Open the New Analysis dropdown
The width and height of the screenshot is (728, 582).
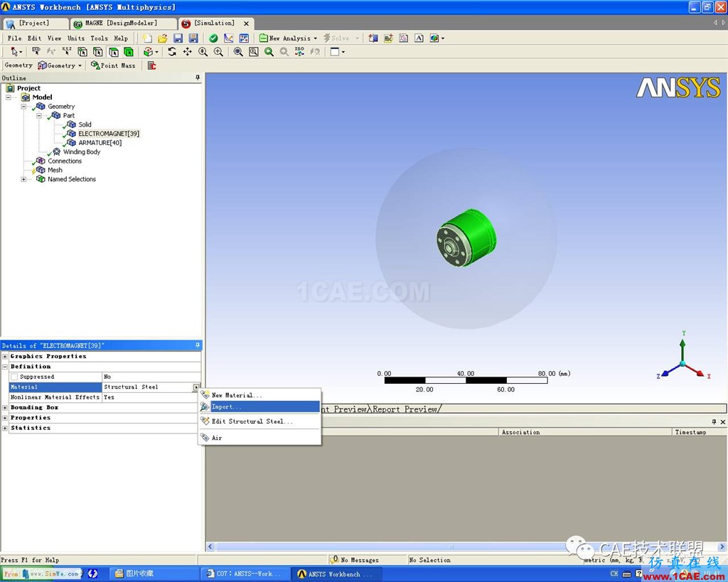[x=315, y=38]
